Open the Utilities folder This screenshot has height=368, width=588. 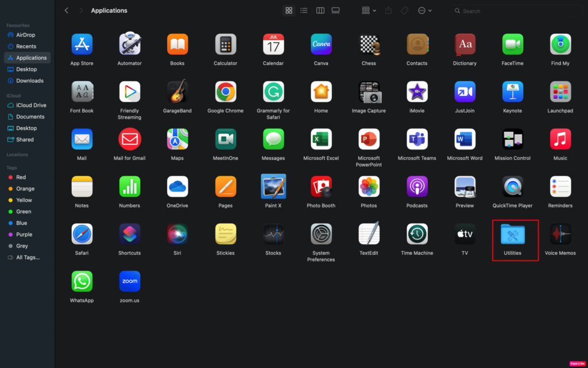pyautogui.click(x=512, y=235)
